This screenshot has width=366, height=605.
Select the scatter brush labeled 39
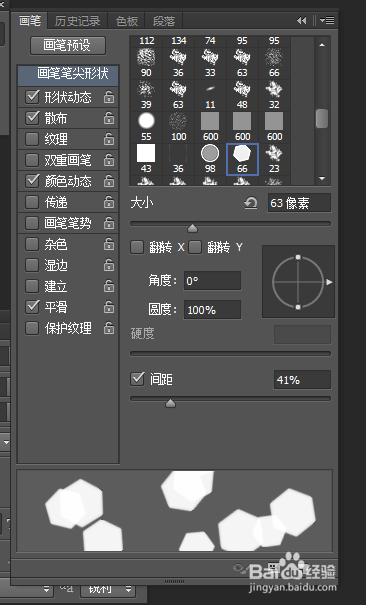coord(146,95)
